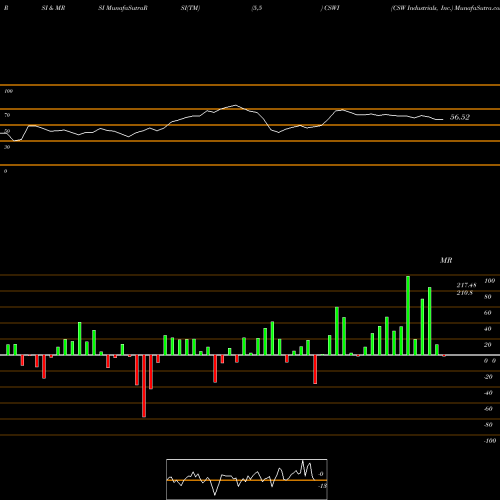Click the 'SI MunafaSutraR' header text
Screen dimensions: 500x500
pos(123,8)
